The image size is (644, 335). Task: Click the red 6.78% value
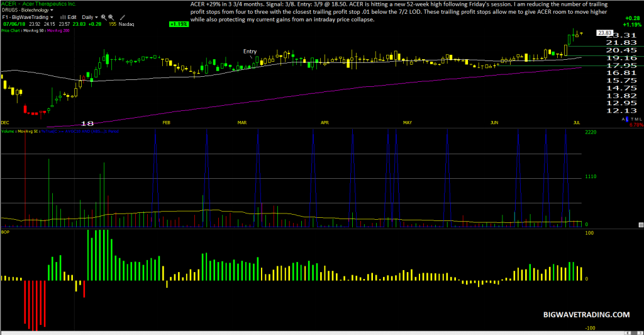coord(636,125)
